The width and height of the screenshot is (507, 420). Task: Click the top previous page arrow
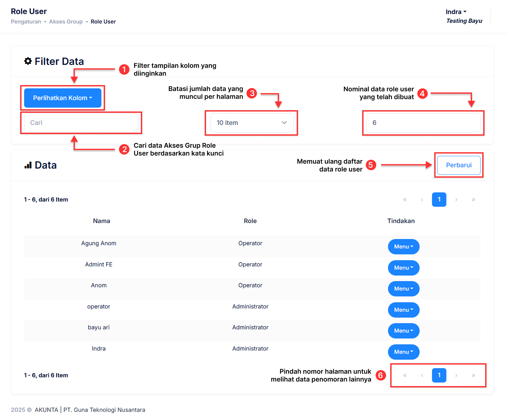(422, 200)
